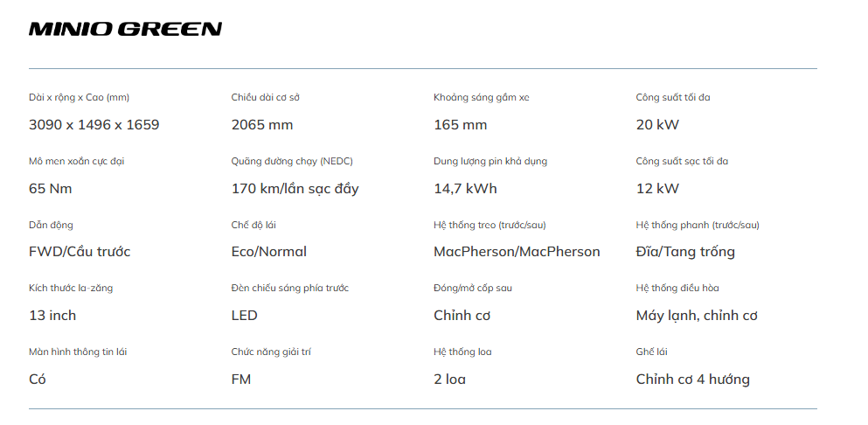868x425 pixels.
Task: Click the Đĩa/Tang trống brake value
Action: click(685, 252)
